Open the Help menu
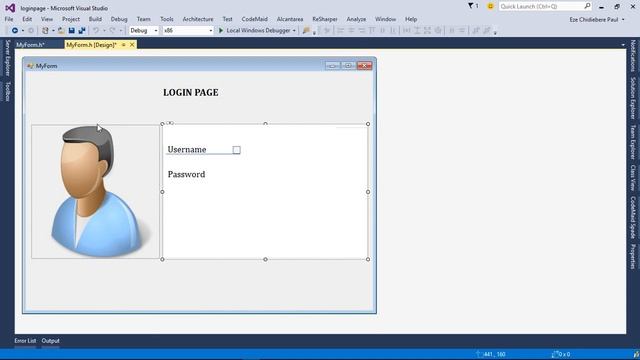Screen dimensions: 640x360 tap(411, 19)
